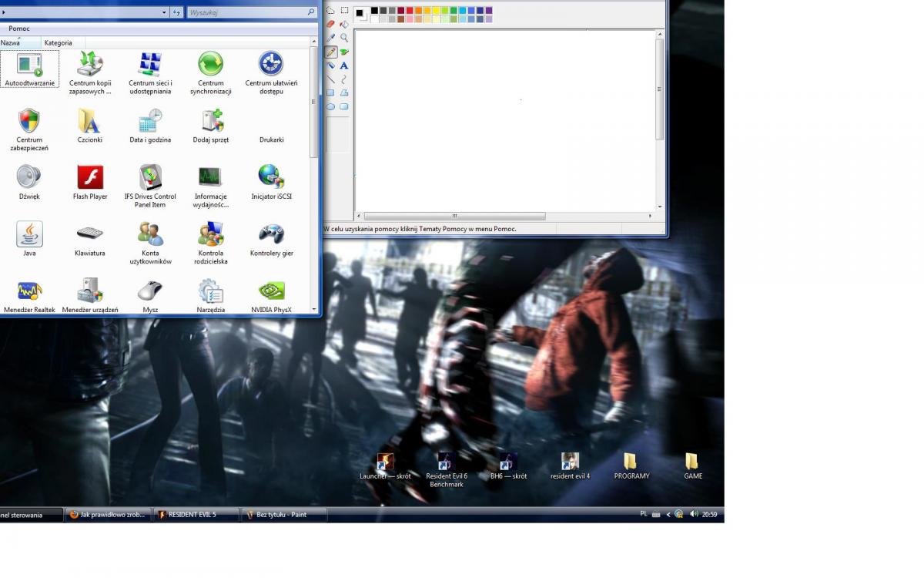
Task: Open Centrum sieci i udostępniania
Action: (x=150, y=73)
